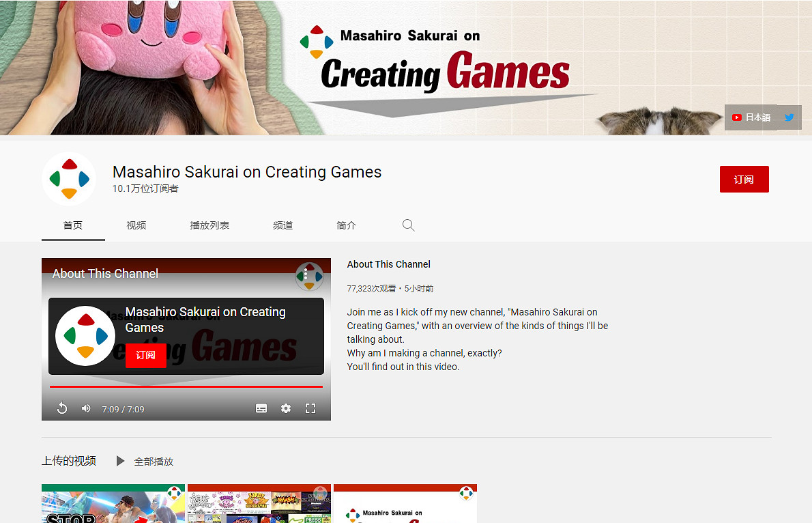This screenshot has width=812, height=523.
Task: Click the video progress bar
Action: [x=186, y=388]
